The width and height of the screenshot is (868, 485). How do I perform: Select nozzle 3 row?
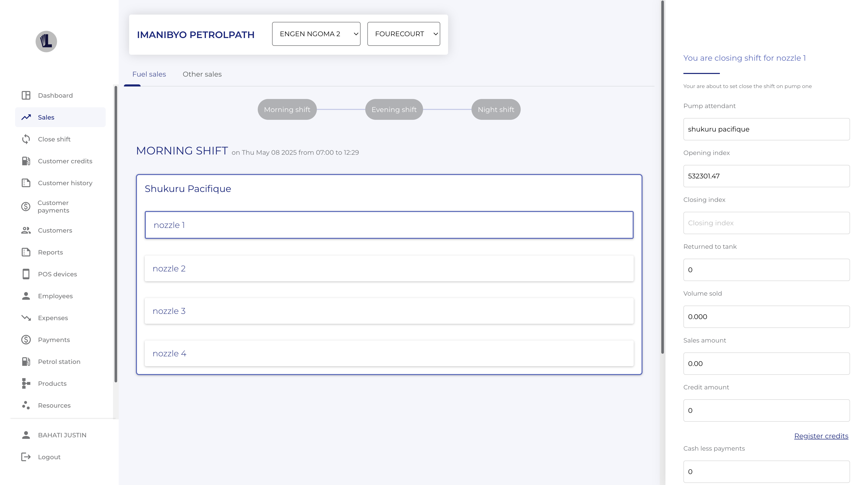(389, 311)
